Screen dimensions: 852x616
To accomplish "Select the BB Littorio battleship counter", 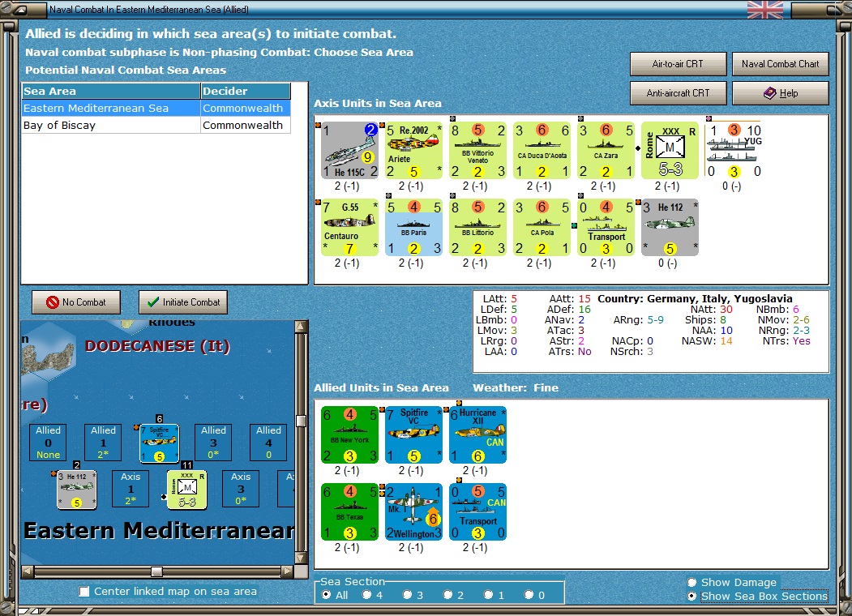I will (477, 227).
